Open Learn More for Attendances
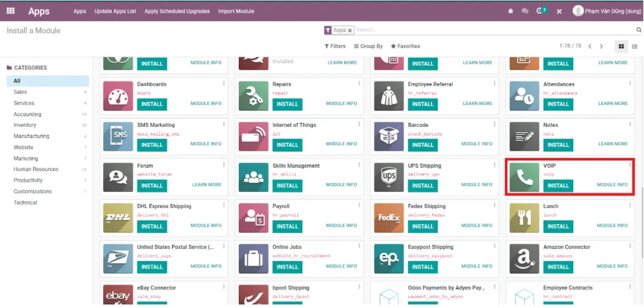 coord(613,104)
